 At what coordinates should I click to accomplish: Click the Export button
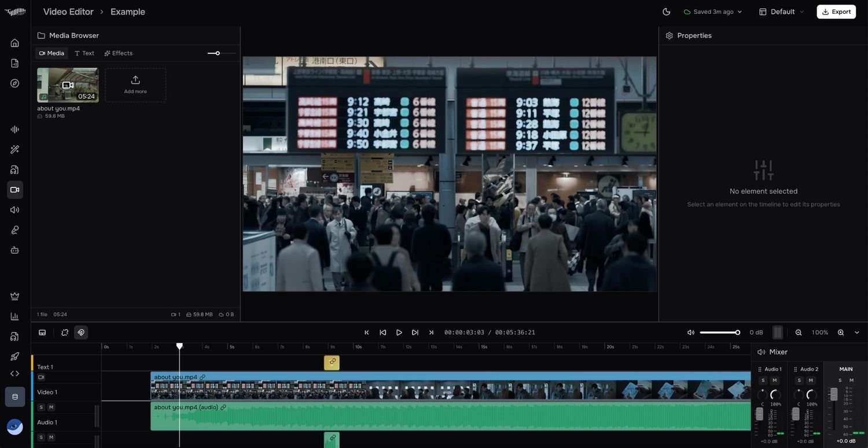836,12
